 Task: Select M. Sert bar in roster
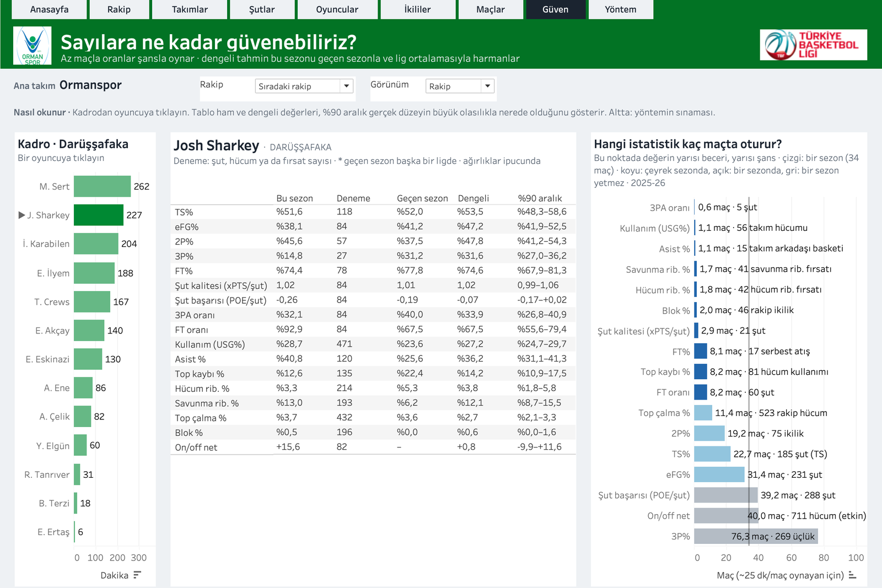click(102, 186)
